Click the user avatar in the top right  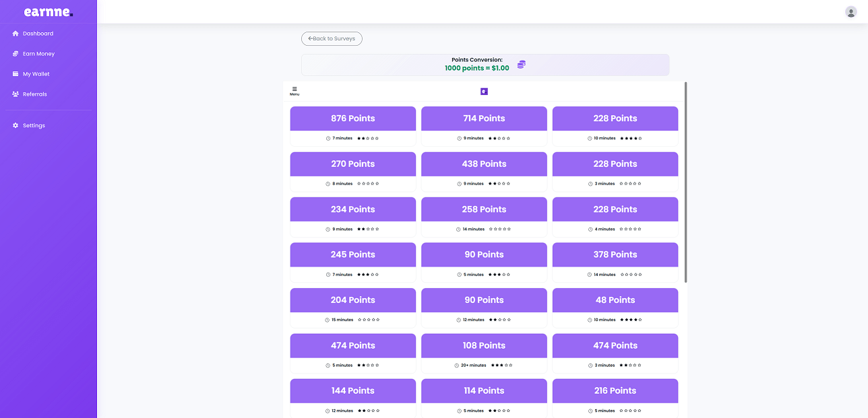click(x=850, y=11)
